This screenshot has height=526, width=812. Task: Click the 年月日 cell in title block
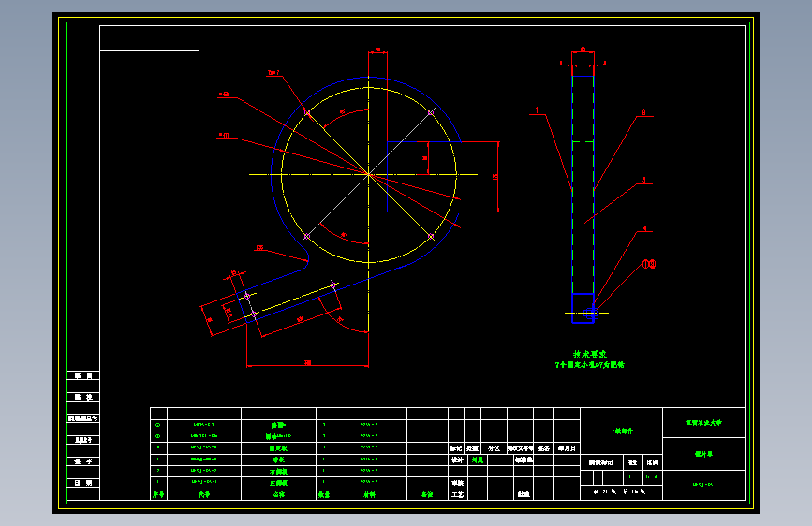point(567,448)
